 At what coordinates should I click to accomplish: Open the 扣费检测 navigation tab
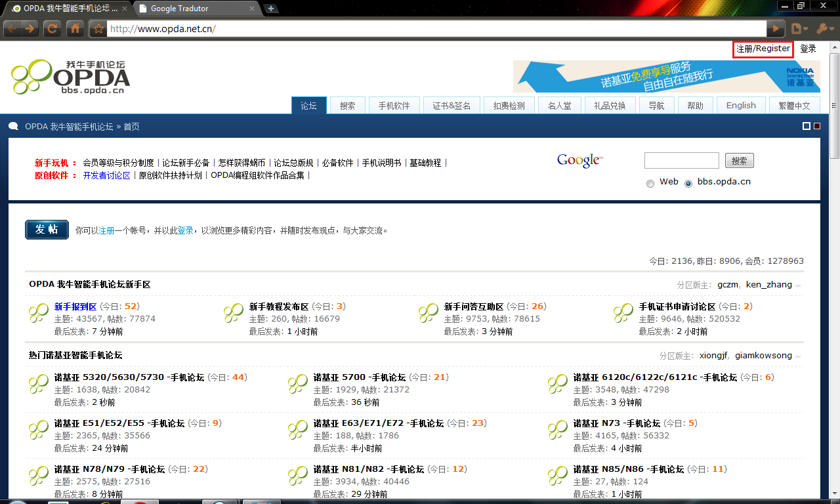(x=509, y=106)
